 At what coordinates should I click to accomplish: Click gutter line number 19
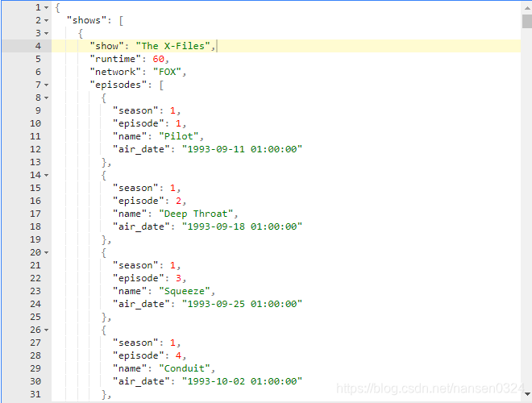tap(35, 239)
